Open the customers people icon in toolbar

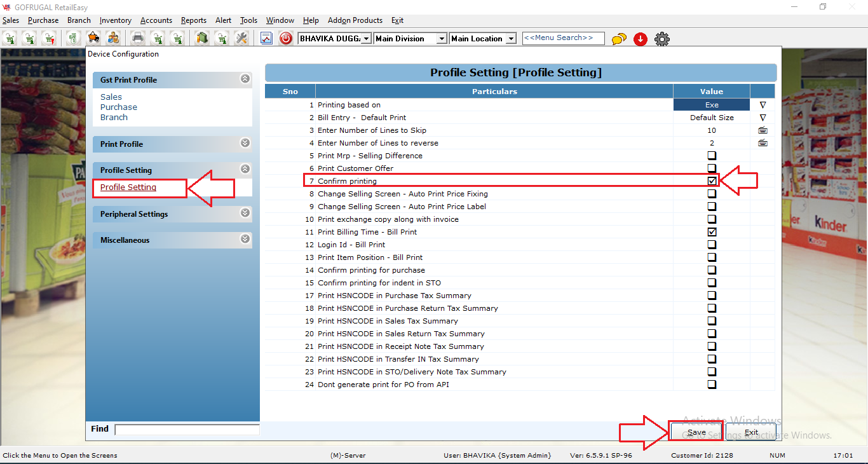point(113,38)
